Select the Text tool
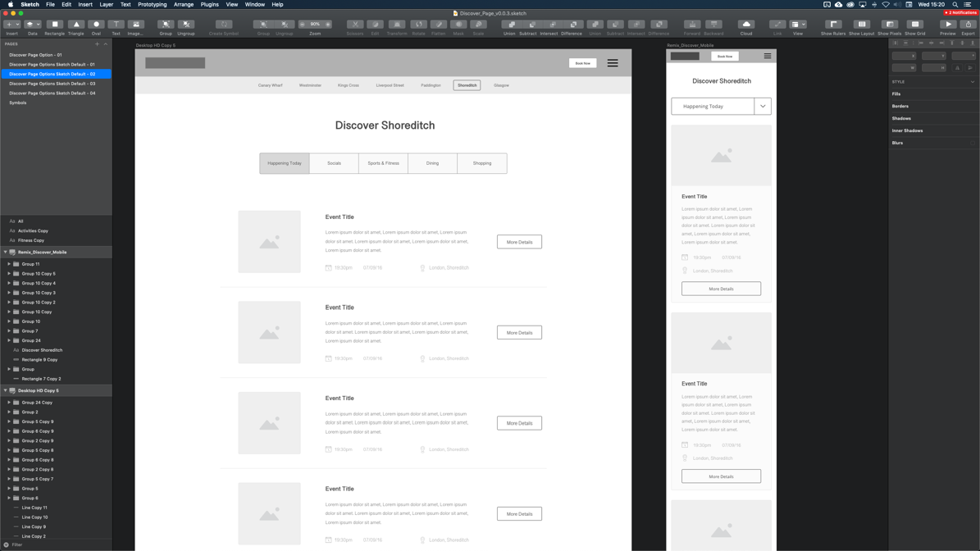 pos(116,25)
